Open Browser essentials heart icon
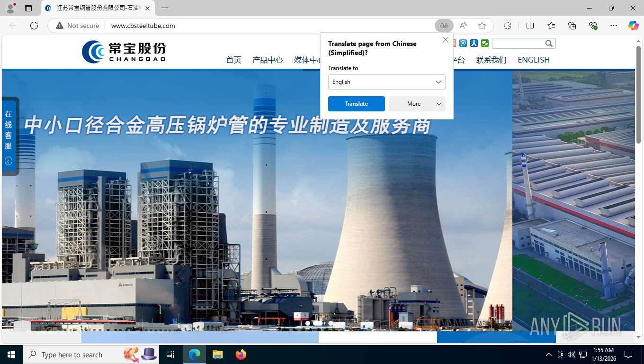This screenshot has width=644, height=364. 593,26
